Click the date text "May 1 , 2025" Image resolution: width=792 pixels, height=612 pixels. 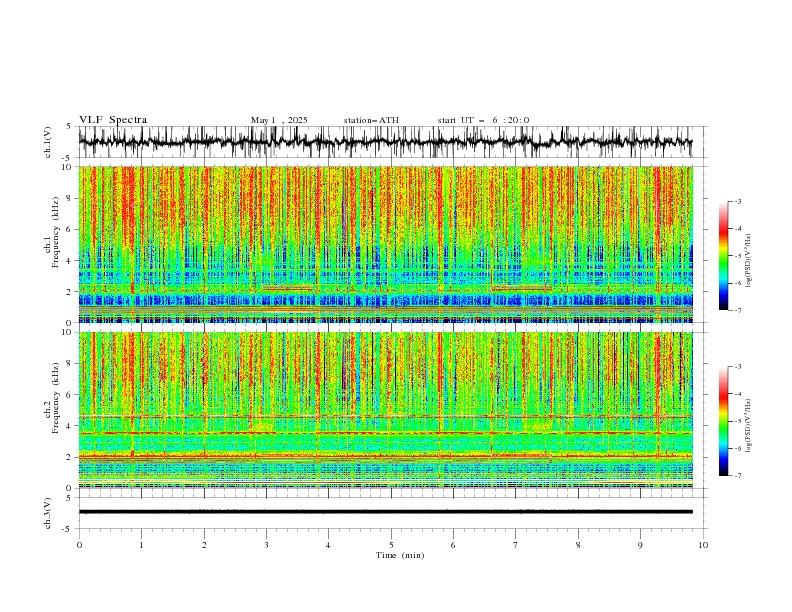tap(279, 120)
